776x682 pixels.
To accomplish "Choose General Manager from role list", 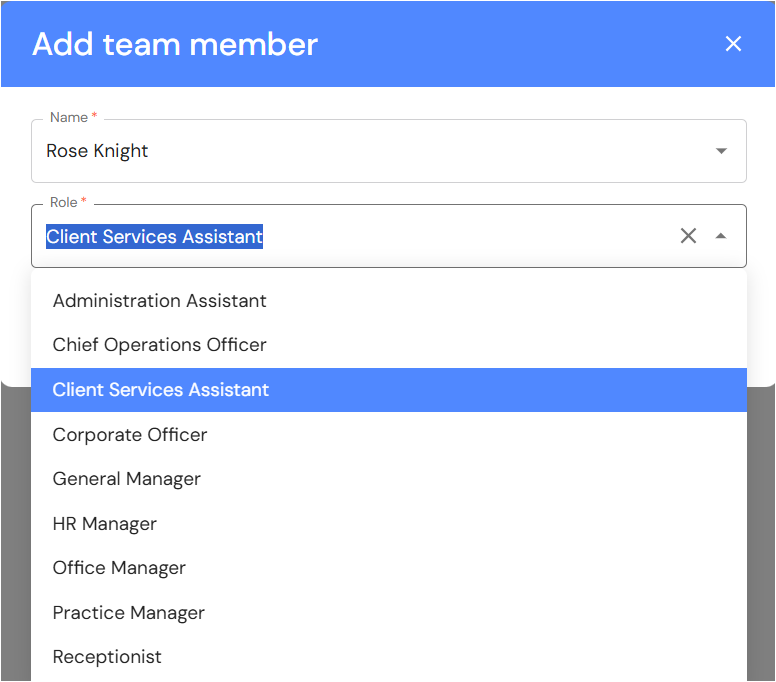I will (x=126, y=479).
